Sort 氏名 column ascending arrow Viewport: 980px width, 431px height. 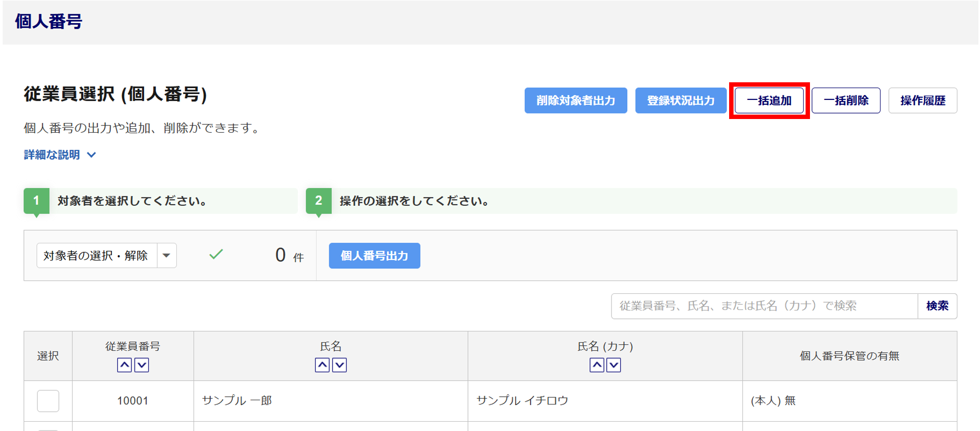pos(322,365)
